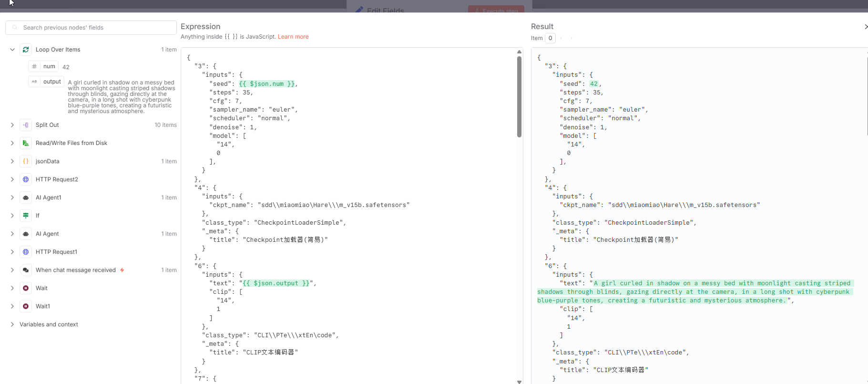Click the Read/Write Files from Disk icon
868x384 pixels.
point(26,143)
